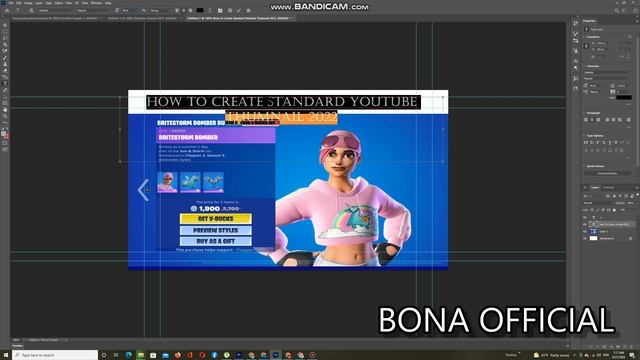Open the Type tool preset picker
This screenshot has height=360, width=640.
(18, 10)
